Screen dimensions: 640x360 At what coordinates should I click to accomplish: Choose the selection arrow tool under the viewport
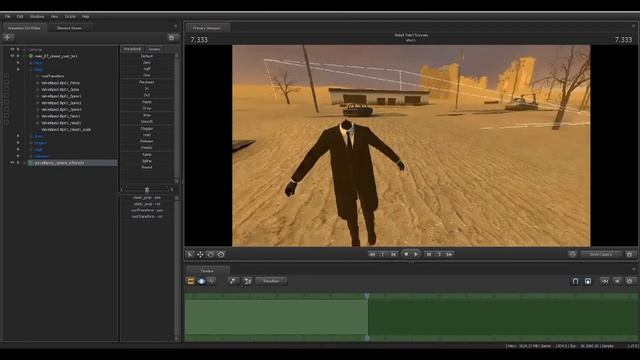coord(190,254)
